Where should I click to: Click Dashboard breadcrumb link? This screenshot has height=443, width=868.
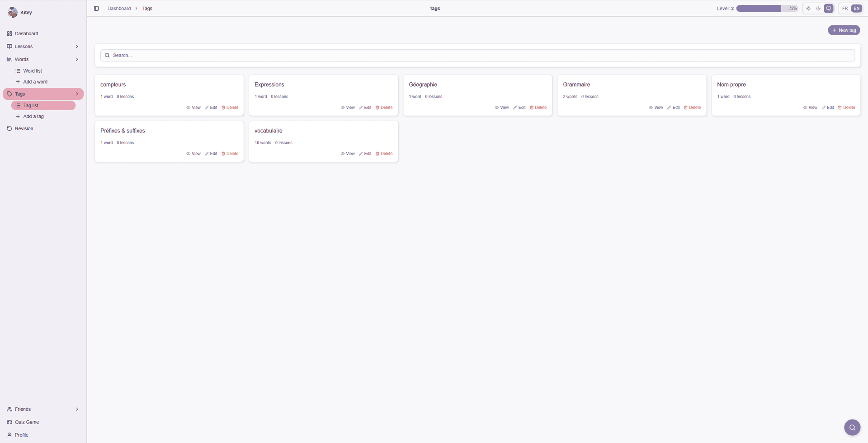click(119, 9)
